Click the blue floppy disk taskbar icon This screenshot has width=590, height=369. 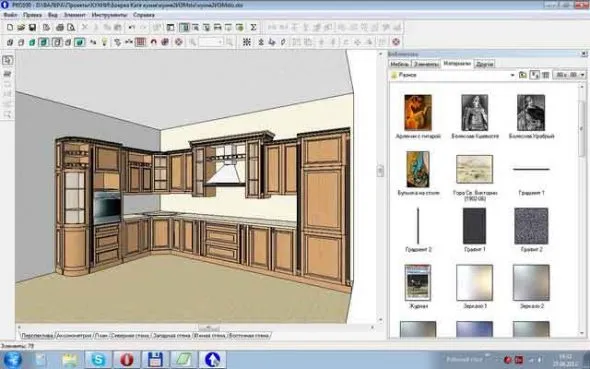click(155, 360)
